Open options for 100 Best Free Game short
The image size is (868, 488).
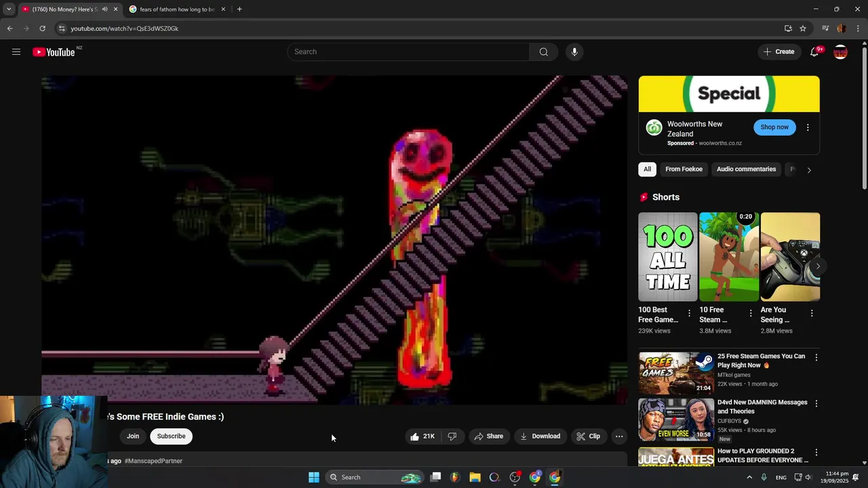[689, 313]
